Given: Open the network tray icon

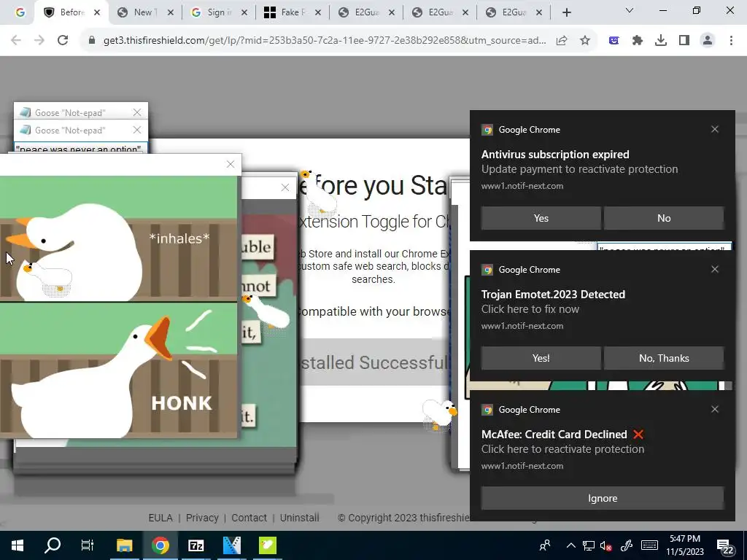Looking at the screenshot, I should click(589, 545).
